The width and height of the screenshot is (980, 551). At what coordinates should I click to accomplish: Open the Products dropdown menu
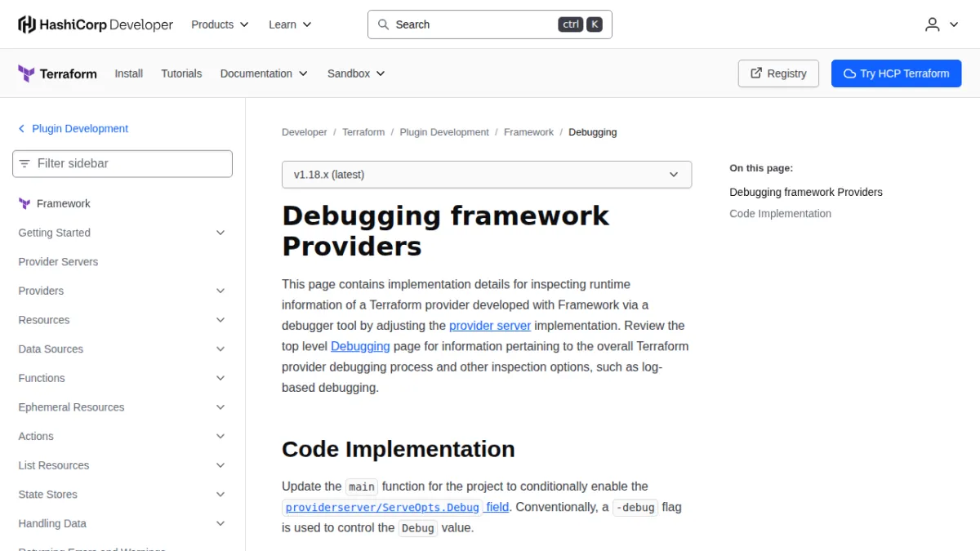tap(220, 24)
